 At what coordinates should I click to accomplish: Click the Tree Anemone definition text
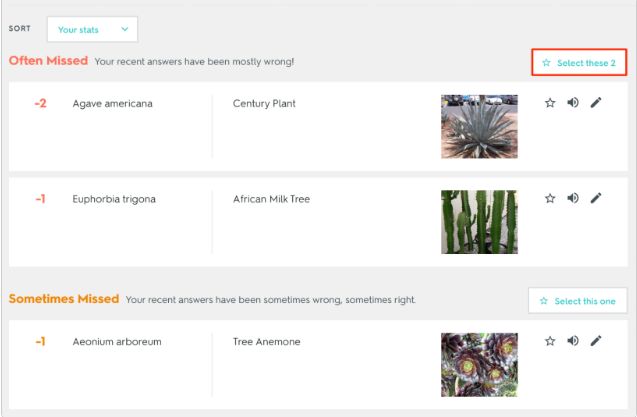point(266,342)
